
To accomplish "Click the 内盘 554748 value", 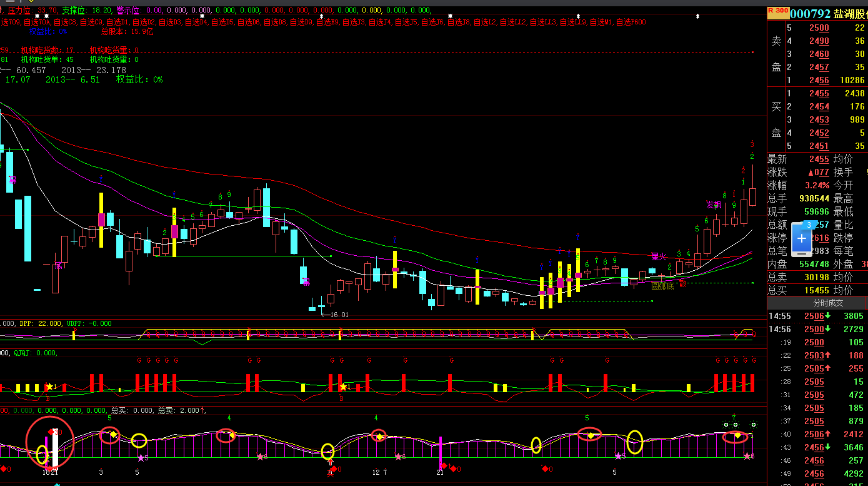I will 814,264.
